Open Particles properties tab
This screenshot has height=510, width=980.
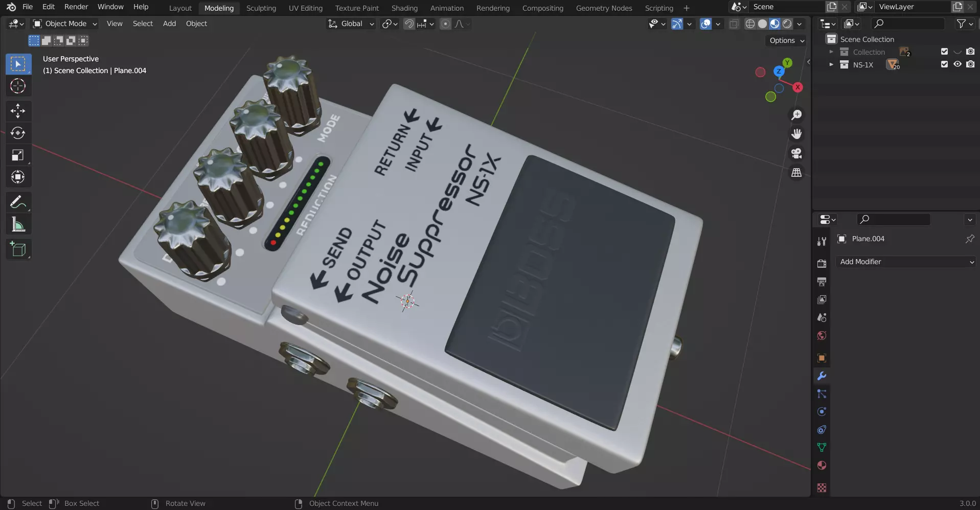[822, 393]
